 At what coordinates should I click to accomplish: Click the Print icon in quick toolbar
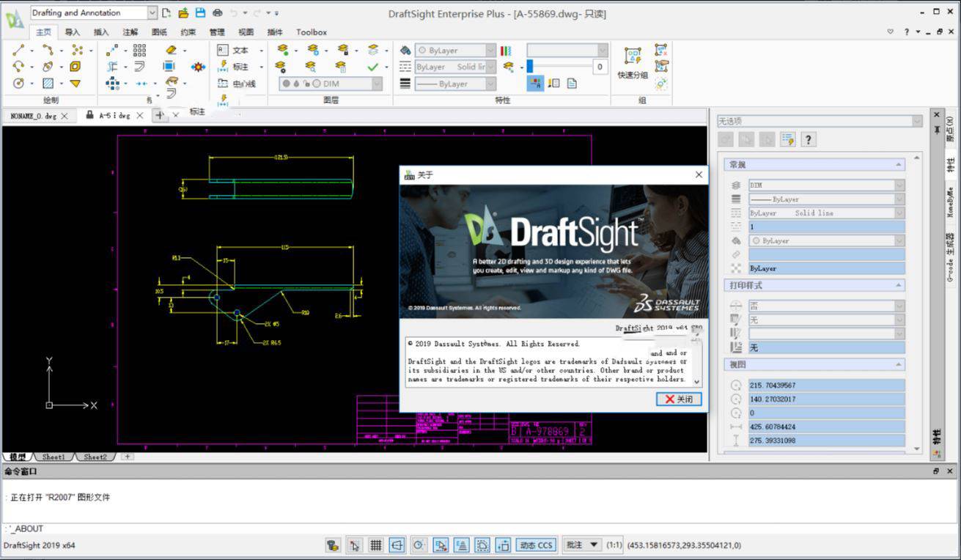pyautogui.click(x=218, y=12)
